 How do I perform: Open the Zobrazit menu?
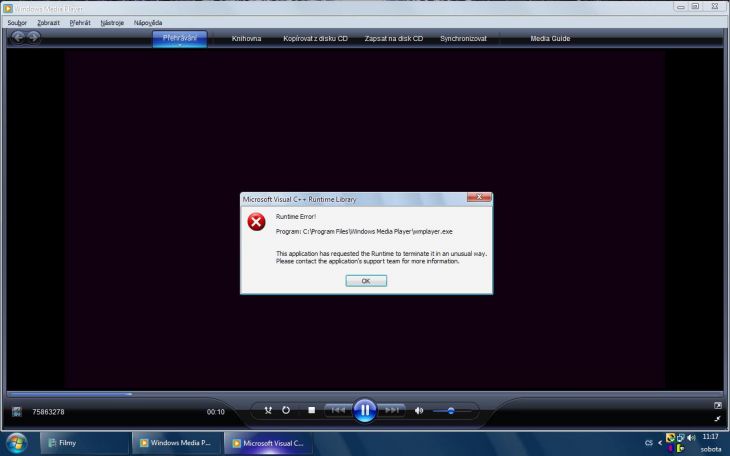(x=48, y=23)
